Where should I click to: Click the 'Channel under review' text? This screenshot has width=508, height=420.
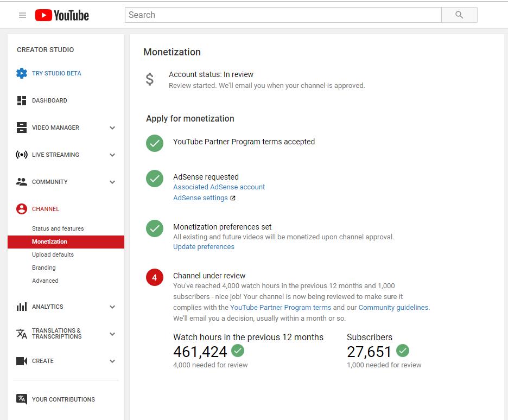pos(209,276)
